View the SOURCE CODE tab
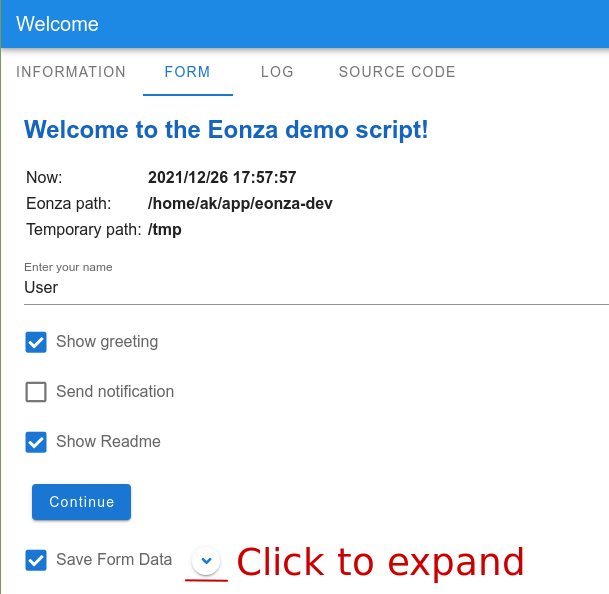Viewport: 609px width, 594px height. coord(397,72)
